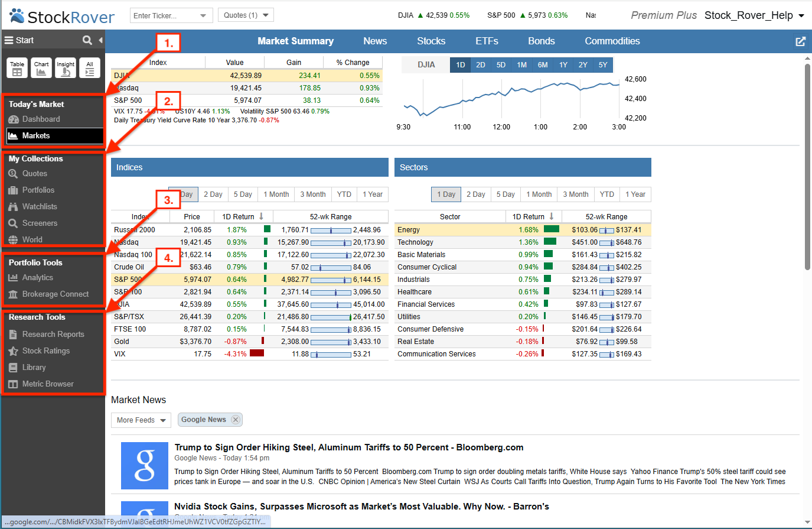Select the Table layout icon

coord(17,68)
